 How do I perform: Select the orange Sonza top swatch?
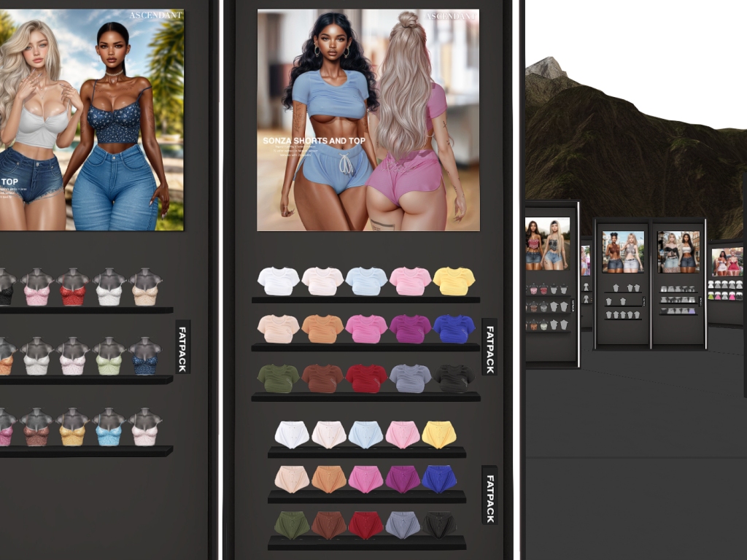coord(322,329)
